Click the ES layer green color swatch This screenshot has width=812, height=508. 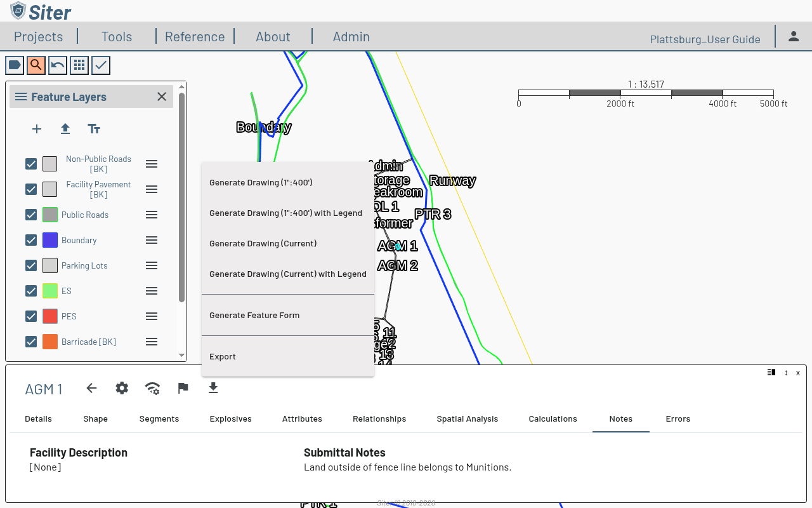[x=50, y=291]
